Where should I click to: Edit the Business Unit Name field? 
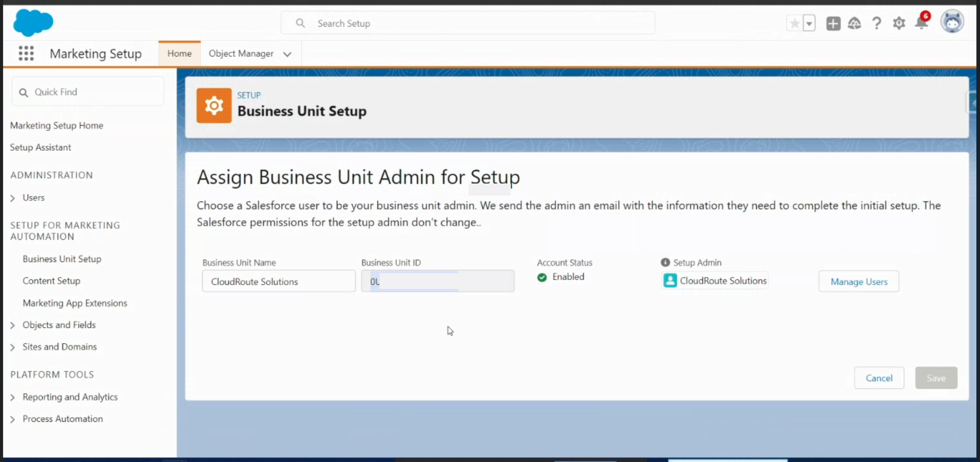pos(279,282)
